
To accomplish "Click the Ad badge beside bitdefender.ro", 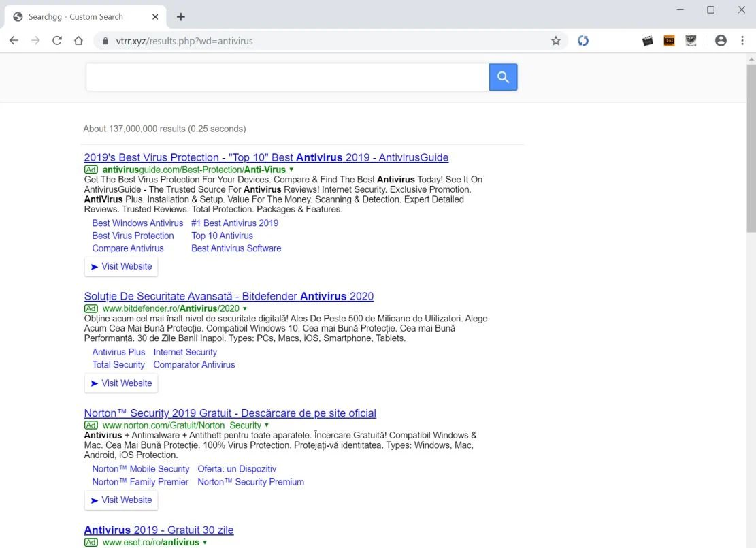I will [x=91, y=309].
